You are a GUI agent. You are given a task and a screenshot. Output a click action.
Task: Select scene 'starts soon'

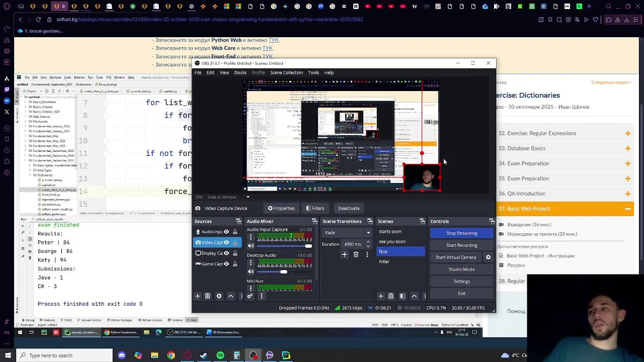pos(400,232)
